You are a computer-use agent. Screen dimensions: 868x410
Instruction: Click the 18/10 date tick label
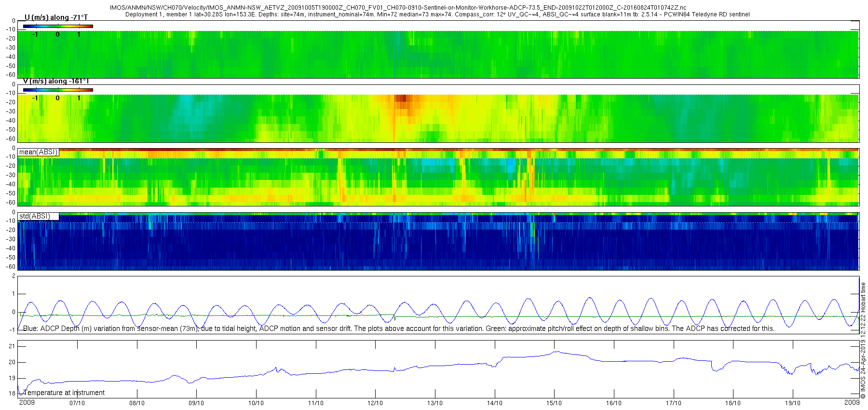point(733,403)
